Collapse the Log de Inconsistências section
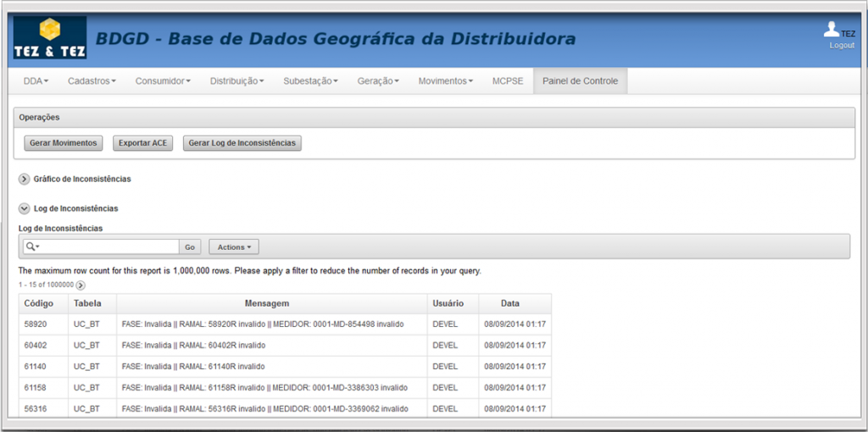The width and height of the screenshot is (868, 432). [x=24, y=208]
